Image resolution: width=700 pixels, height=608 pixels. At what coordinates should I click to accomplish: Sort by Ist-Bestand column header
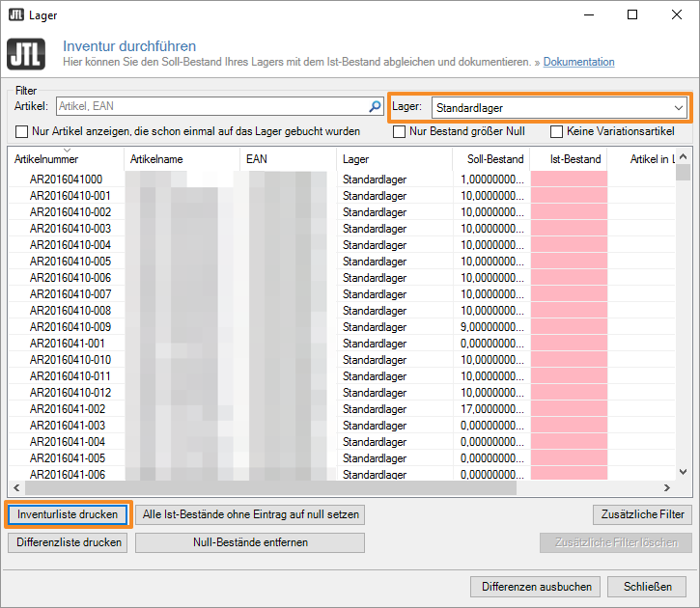point(569,159)
